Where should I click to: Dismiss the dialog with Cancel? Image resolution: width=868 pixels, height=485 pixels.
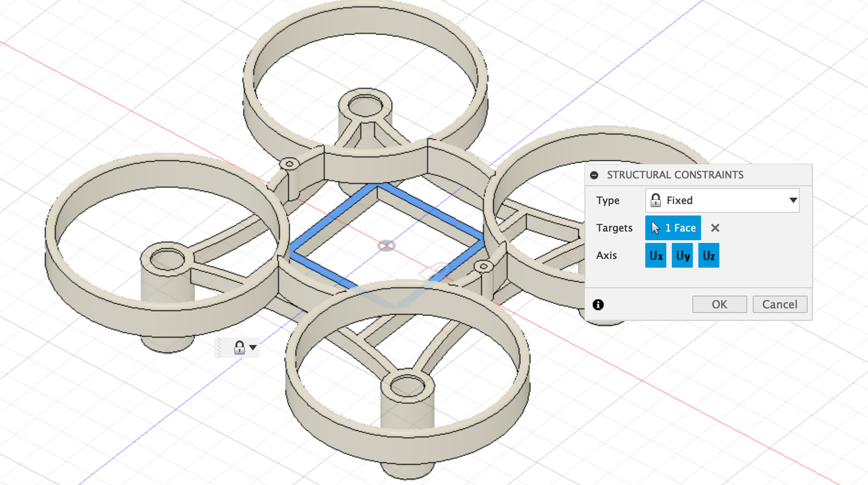pos(780,304)
